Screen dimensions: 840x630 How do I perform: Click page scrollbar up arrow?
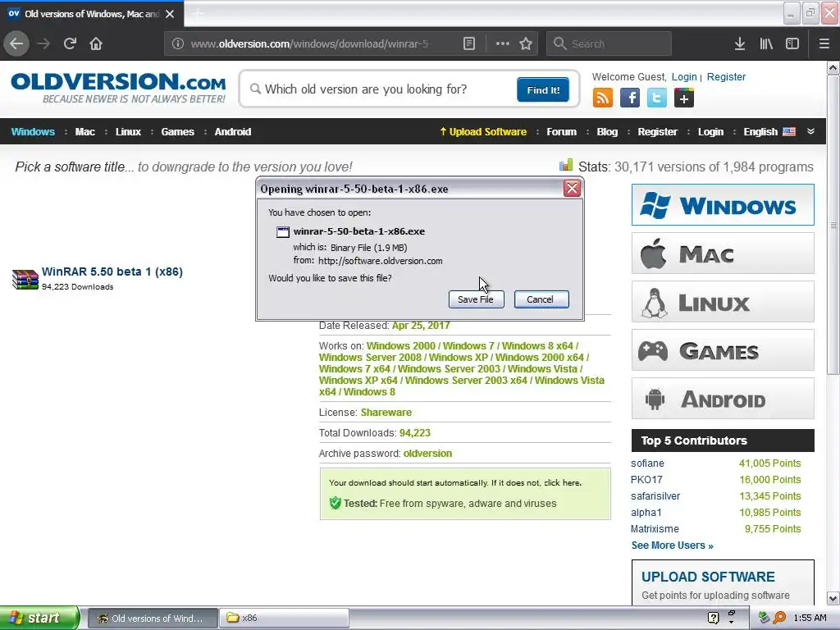point(833,68)
